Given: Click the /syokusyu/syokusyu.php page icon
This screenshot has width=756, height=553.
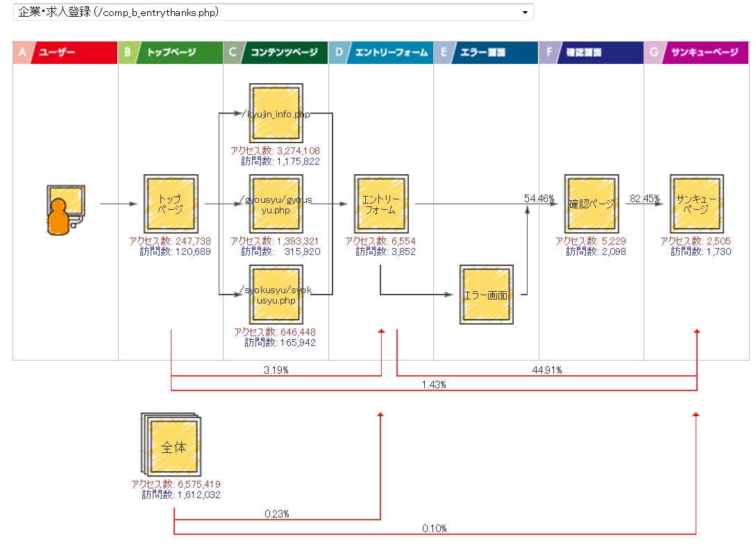Looking at the screenshot, I should (276, 295).
